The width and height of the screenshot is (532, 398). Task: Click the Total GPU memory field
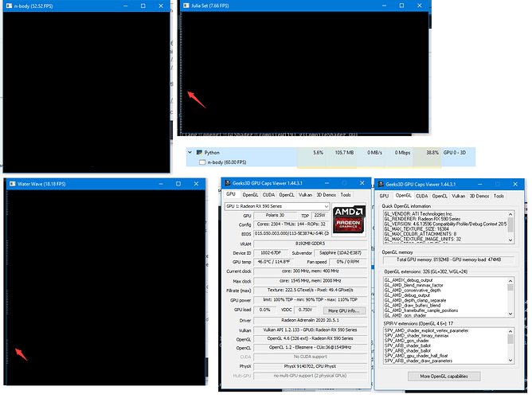448,259
